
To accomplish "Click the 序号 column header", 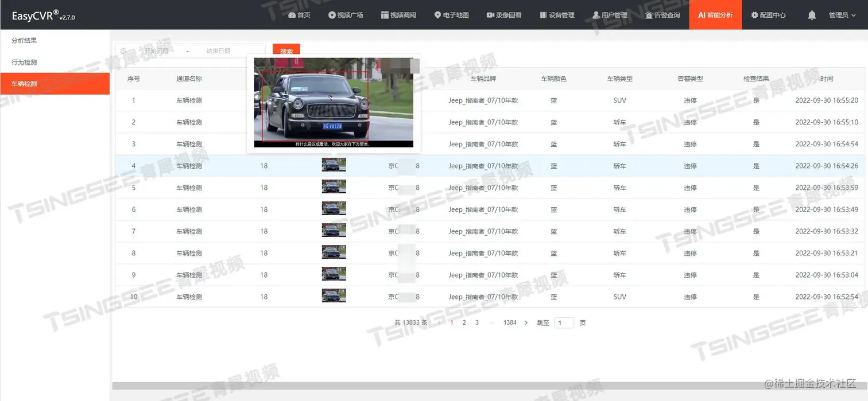I will [134, 79].
